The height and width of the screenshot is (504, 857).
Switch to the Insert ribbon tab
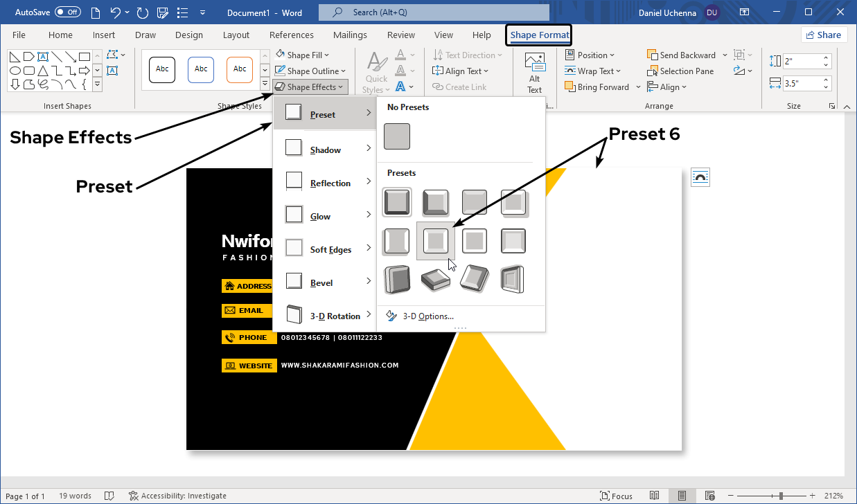[x=104, y=35]
